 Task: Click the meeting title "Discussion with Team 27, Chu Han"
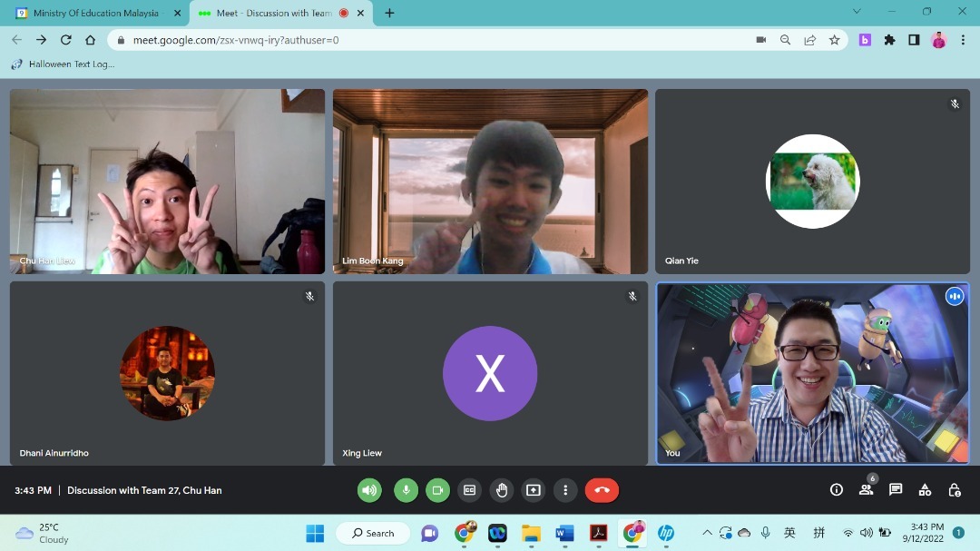144,490
